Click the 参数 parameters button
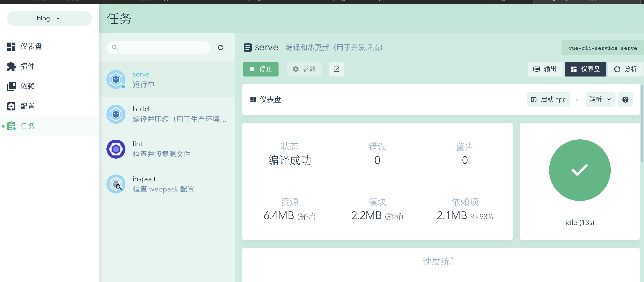644x282 pixels. point(304,69)
